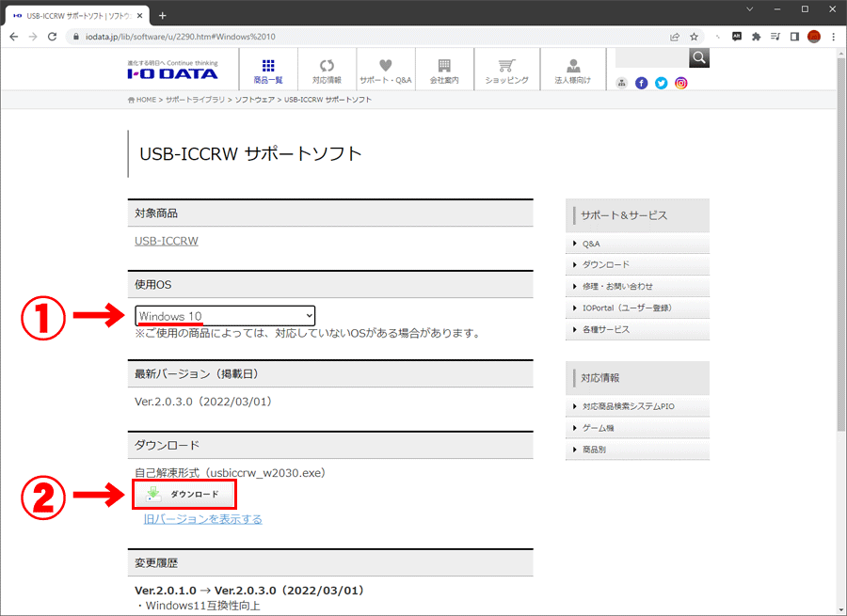
Task: Click the share icon in address bar
Action: click(x=675, y=37)
